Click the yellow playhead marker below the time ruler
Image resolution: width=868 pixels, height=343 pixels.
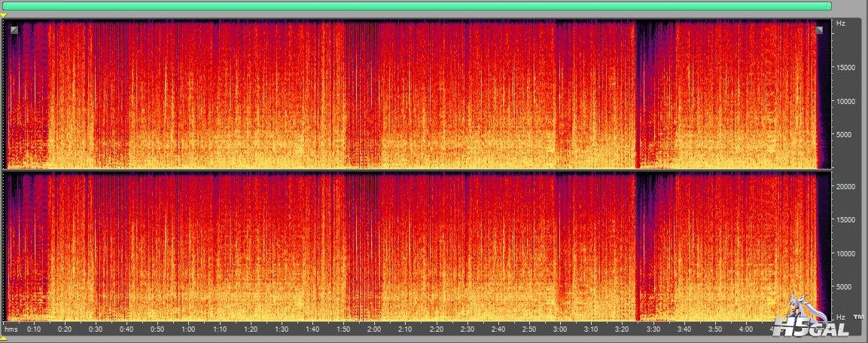tap(3, 338)
